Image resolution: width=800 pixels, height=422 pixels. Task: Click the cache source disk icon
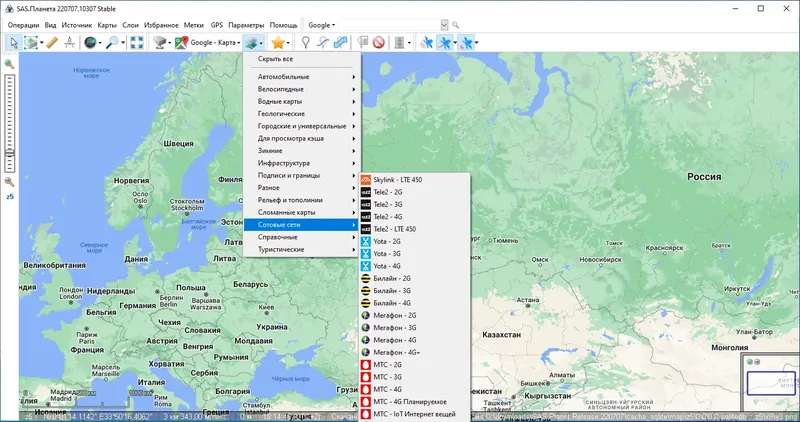coord(160,43)
